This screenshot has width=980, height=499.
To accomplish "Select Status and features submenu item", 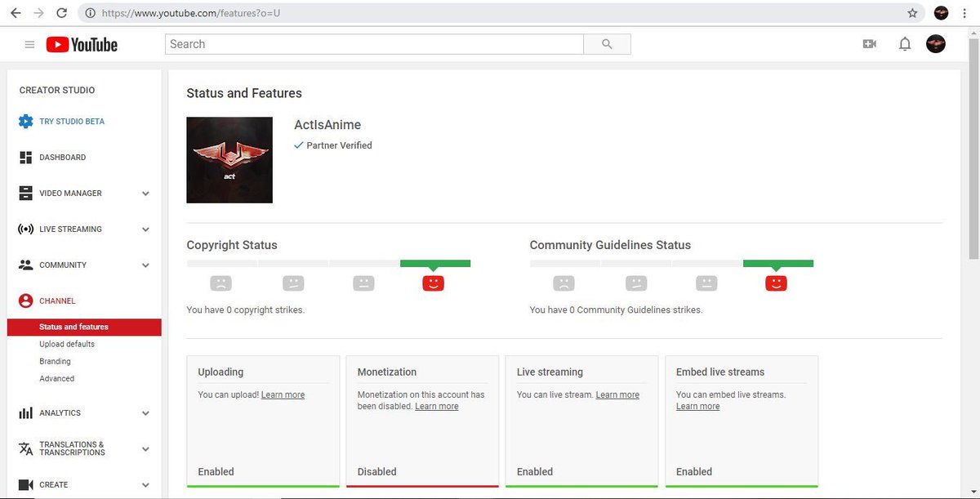I will point(84,327).
